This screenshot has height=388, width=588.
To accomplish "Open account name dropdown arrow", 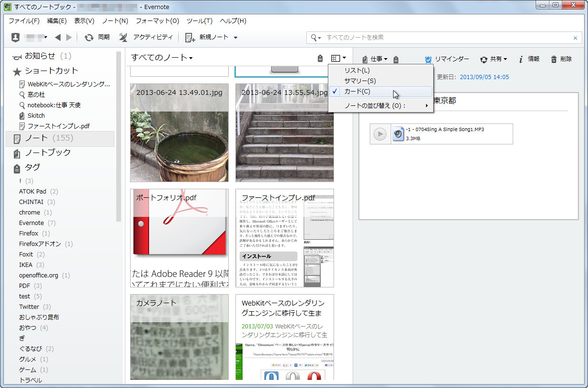I will point(46,38).
